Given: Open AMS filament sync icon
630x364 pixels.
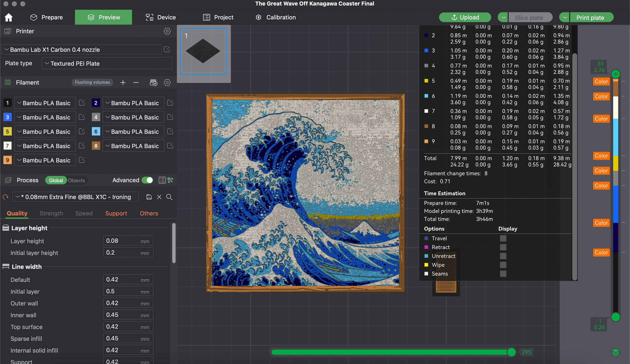Looking at the screenshot, I should (x=153, y=83).
